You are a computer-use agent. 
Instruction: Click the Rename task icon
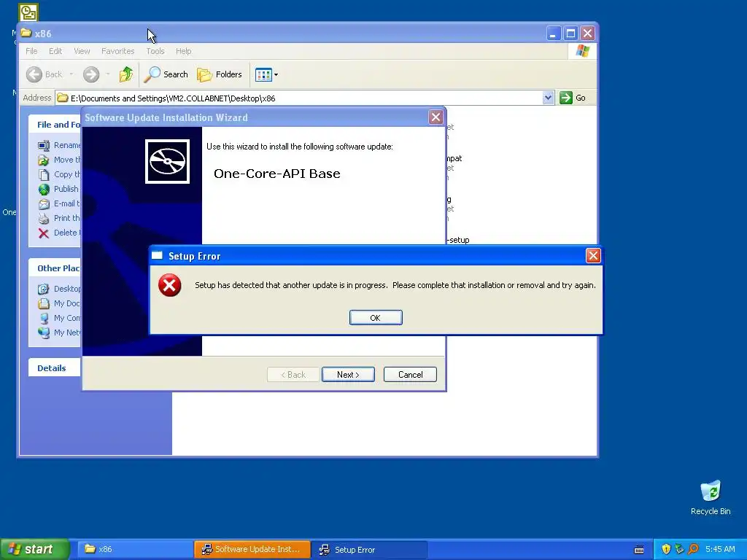coord(44,145)
